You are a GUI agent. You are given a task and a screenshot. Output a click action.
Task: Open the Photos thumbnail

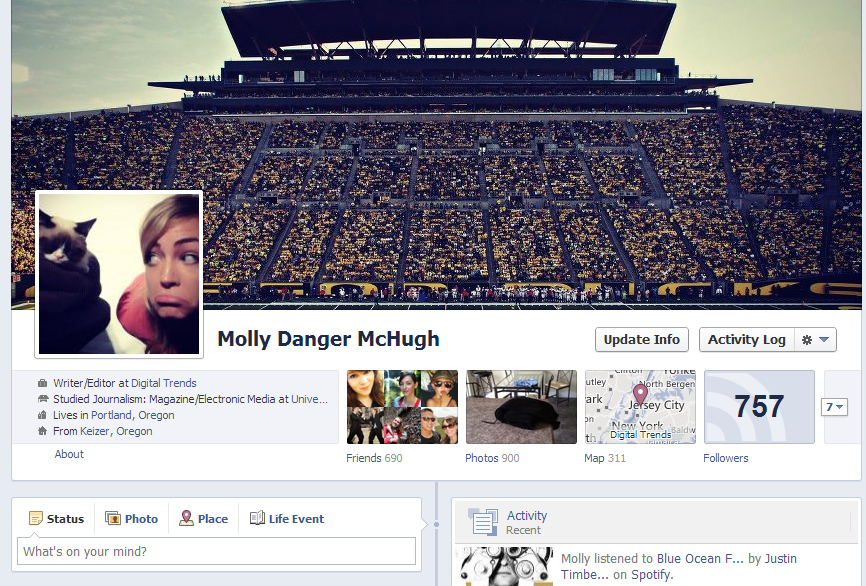[521, 407]
